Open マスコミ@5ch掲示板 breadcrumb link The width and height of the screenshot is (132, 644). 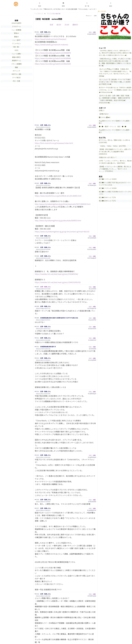point(54,14)
